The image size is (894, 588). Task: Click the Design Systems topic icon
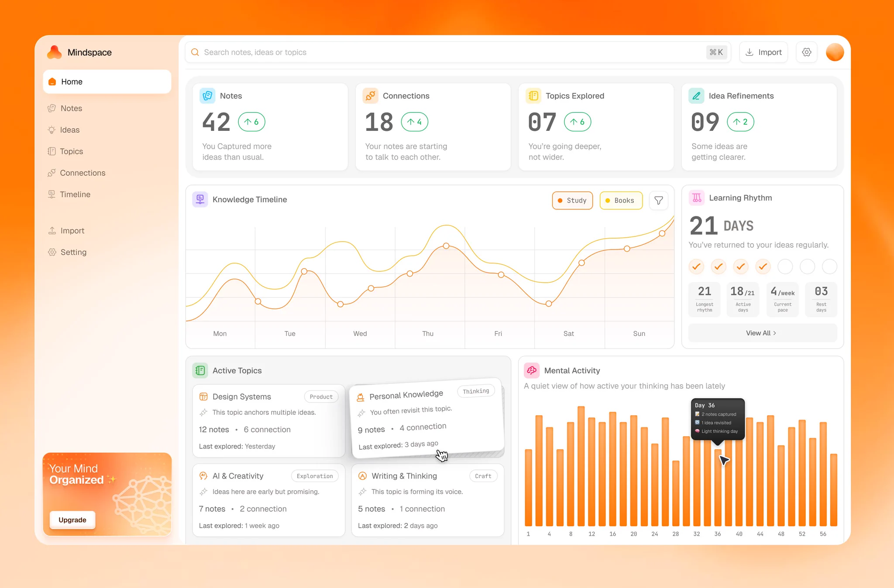coord(203,397)
